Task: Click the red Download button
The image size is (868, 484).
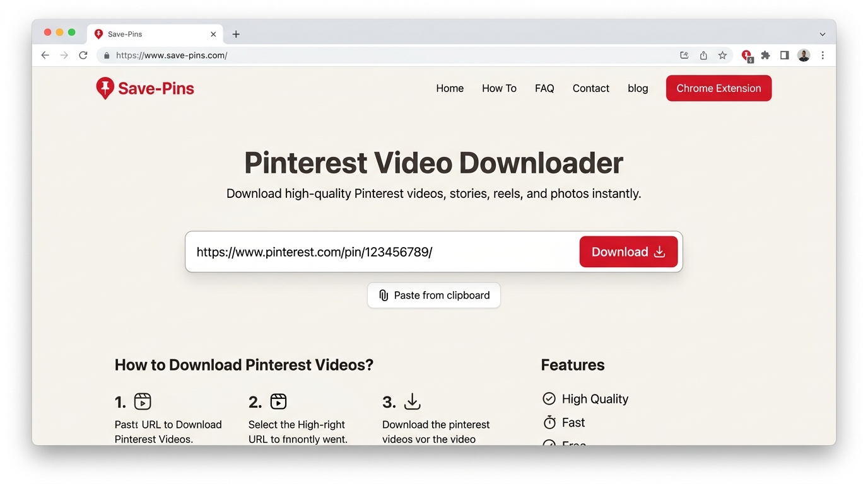Action: (x=628, y=251)
